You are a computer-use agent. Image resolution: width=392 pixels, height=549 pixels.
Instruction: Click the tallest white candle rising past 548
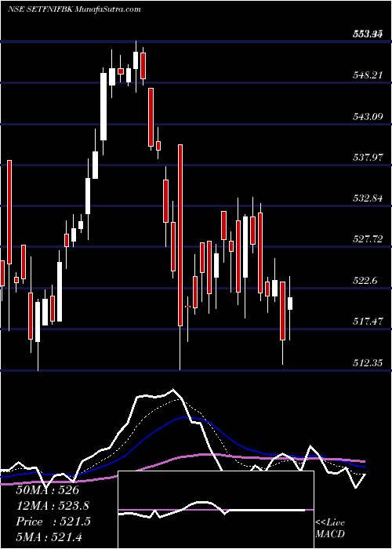(x=103, y=107)
